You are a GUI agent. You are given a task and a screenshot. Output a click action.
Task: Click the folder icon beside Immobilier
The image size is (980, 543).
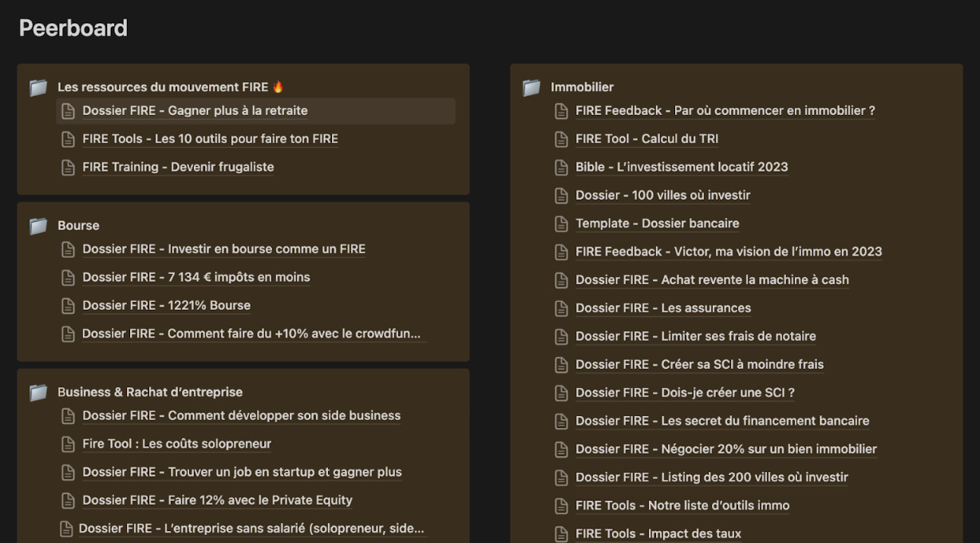tap(531, 88)
